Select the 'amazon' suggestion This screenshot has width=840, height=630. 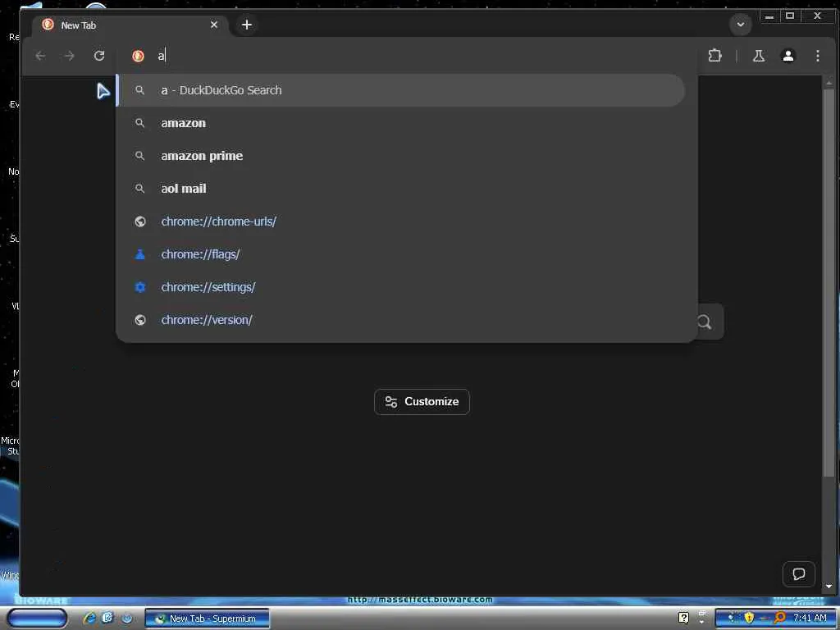[x=400, y=123]
